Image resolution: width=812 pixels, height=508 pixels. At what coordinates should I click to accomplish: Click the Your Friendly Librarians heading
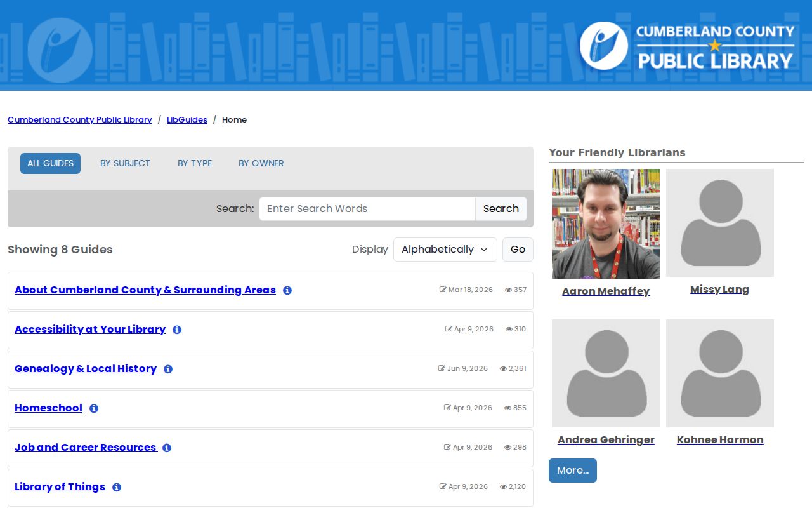617,152
